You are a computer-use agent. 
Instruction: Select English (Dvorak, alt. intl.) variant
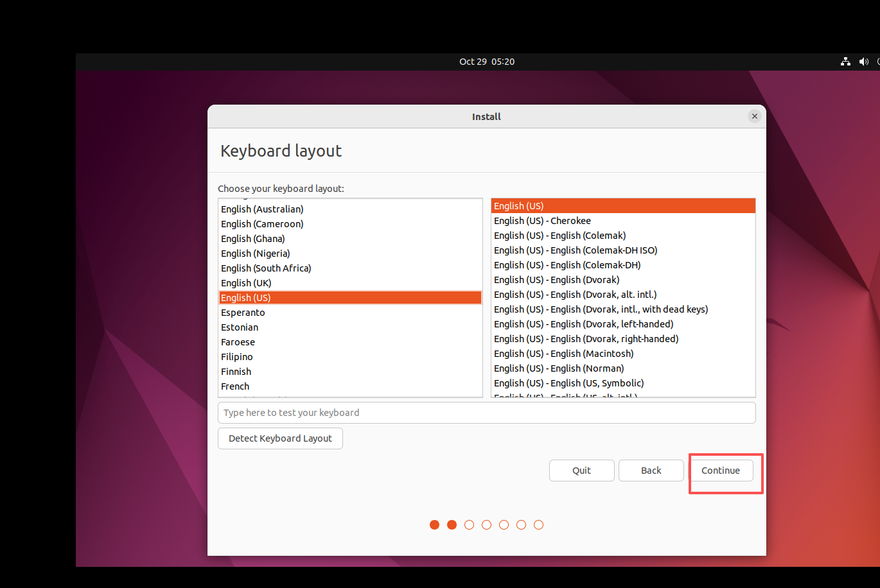(623, 295)
